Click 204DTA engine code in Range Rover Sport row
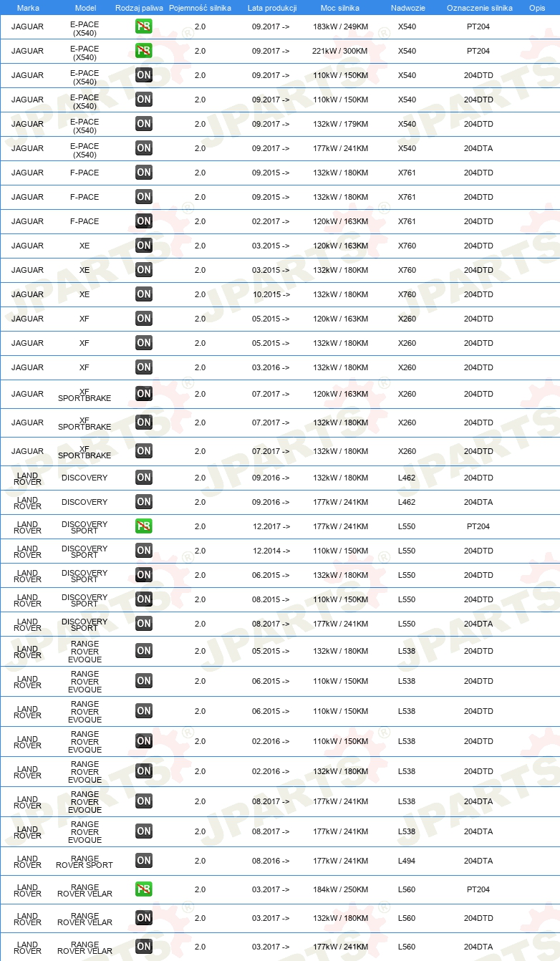560x961 pixels. [478, 861]
